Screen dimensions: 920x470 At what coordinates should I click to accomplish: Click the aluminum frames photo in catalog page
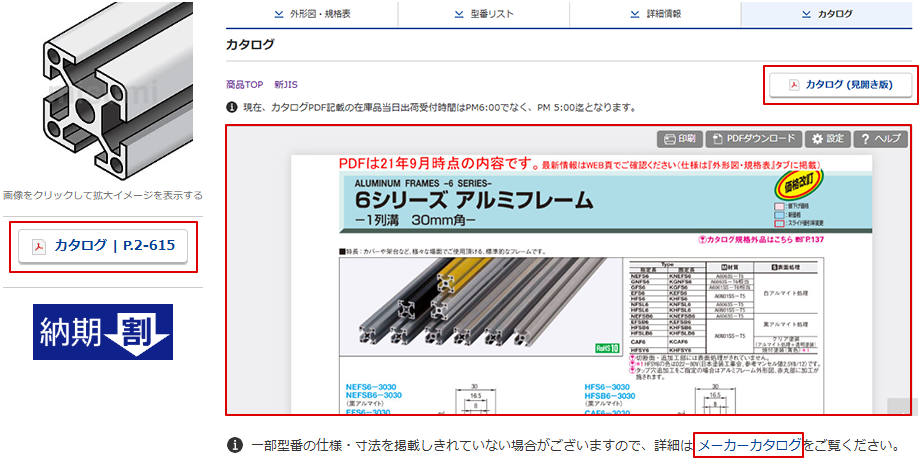[481, 306]
